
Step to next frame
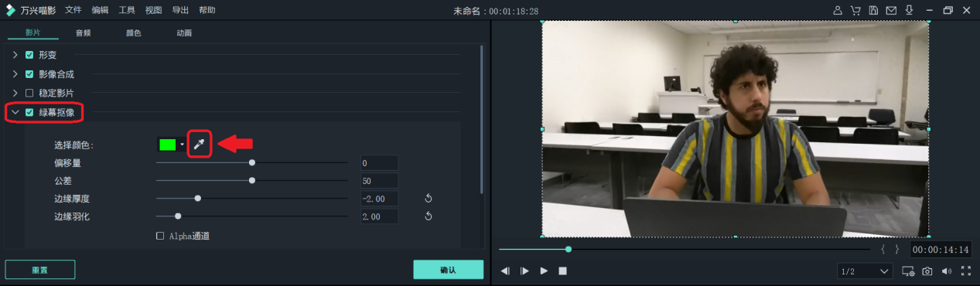pyautogui.click(x=524, y=271)
